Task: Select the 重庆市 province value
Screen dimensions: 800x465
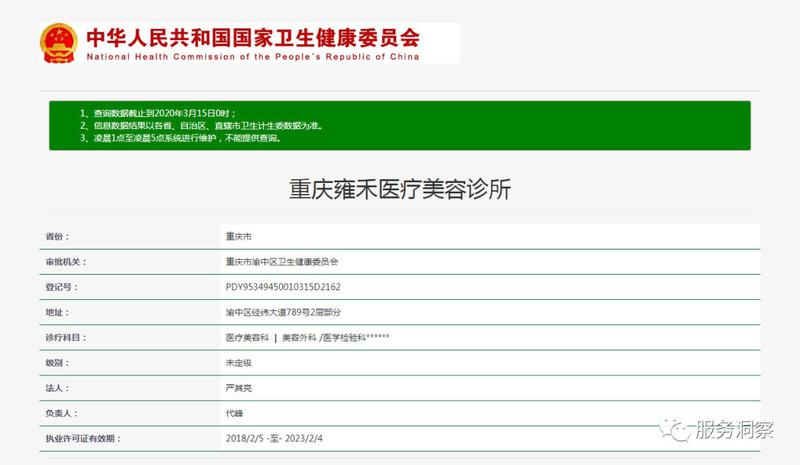Action: pos(239,236)
